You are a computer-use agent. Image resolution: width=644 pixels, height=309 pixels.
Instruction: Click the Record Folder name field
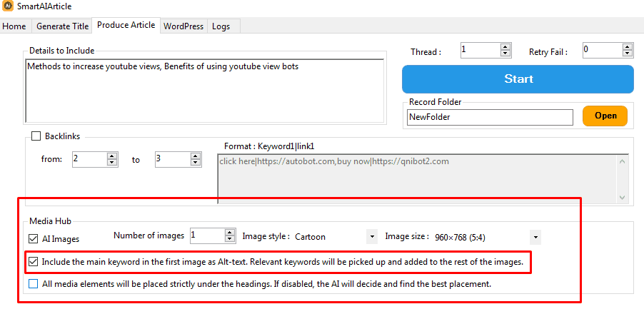(490, 117)
